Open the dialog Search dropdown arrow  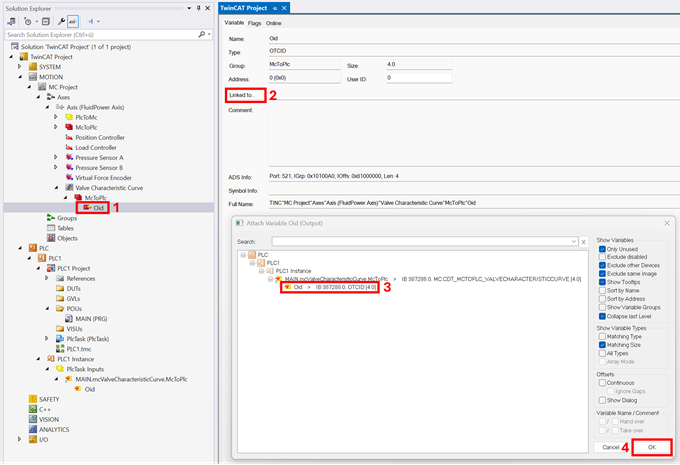tap(574, 242)
